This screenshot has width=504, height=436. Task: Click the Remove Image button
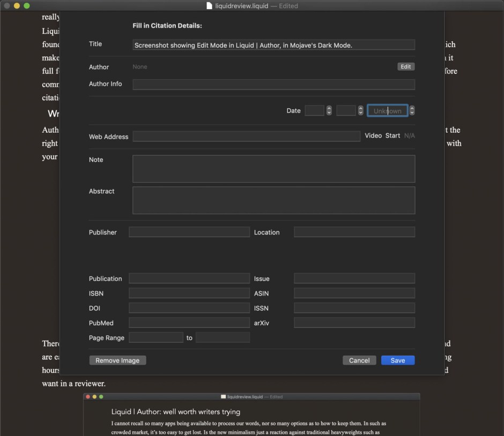(117, 360)
